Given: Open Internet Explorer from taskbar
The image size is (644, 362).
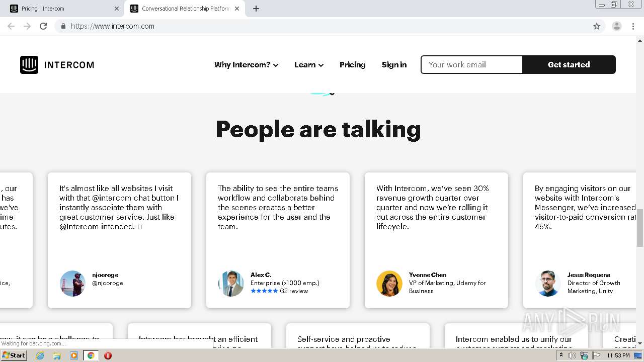Looking at the screenshot, I should pyautogui.click(x=40, y=355).
